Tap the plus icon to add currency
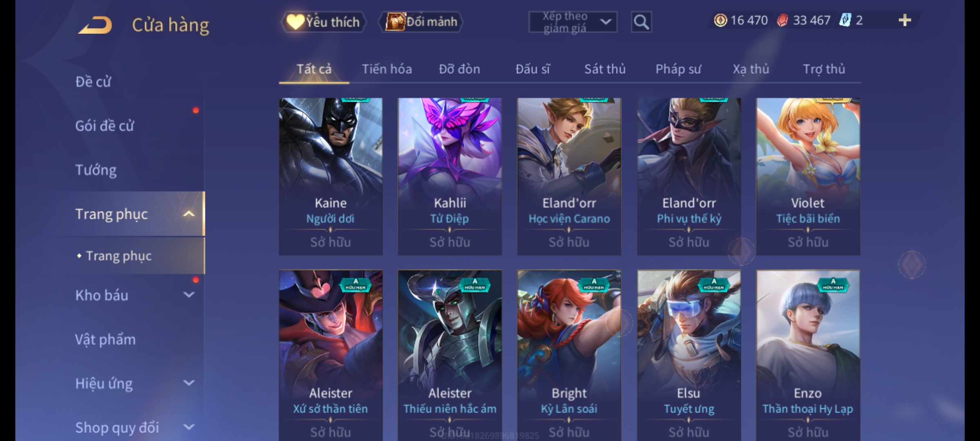This screenshot has height=441, width=980. (x=905, y=20)
